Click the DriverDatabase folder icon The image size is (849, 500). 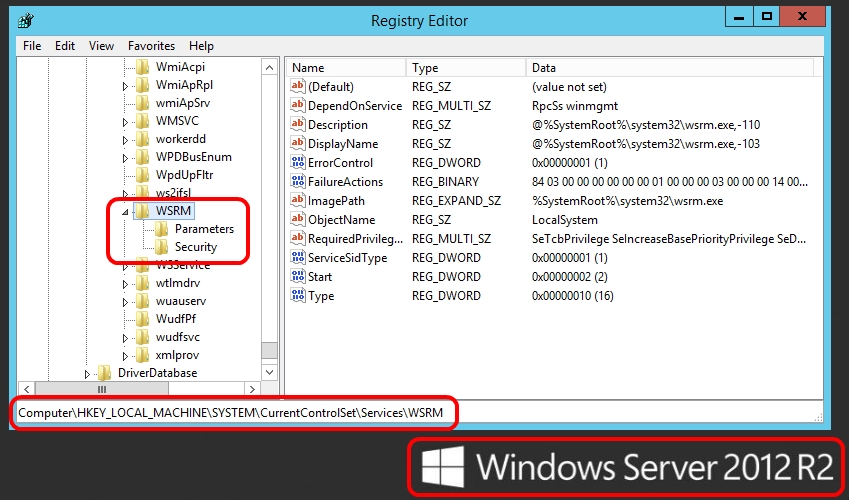(105, 373)
